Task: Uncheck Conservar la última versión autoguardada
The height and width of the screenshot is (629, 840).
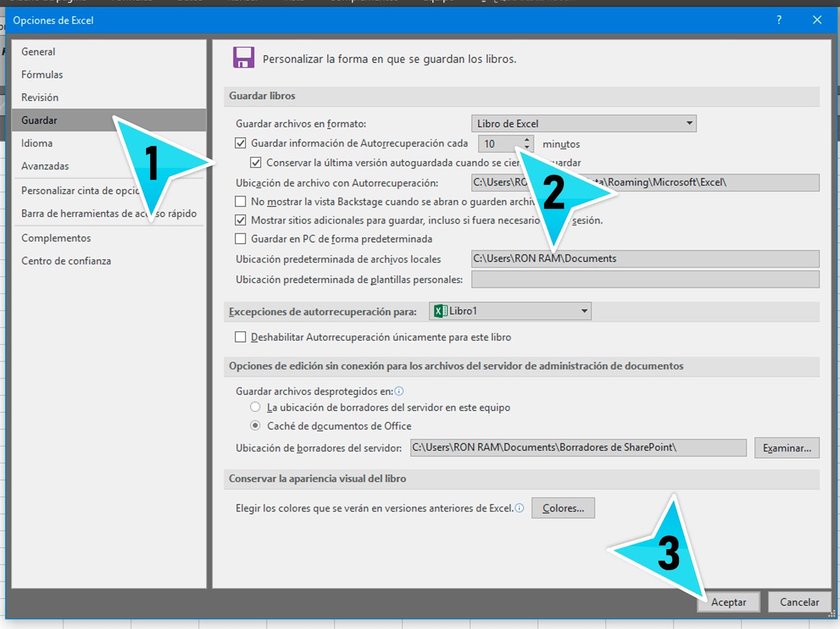Action: point(256,163)
